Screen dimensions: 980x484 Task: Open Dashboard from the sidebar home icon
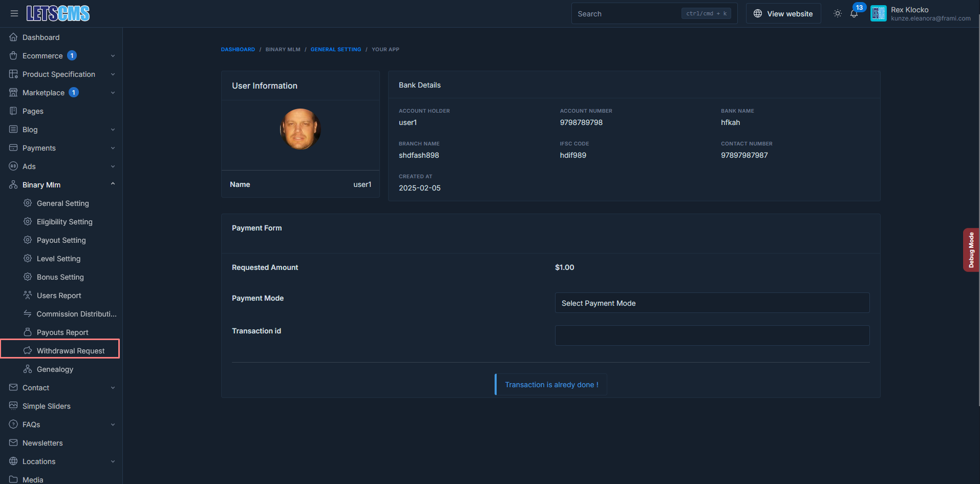tap(13, 37)
